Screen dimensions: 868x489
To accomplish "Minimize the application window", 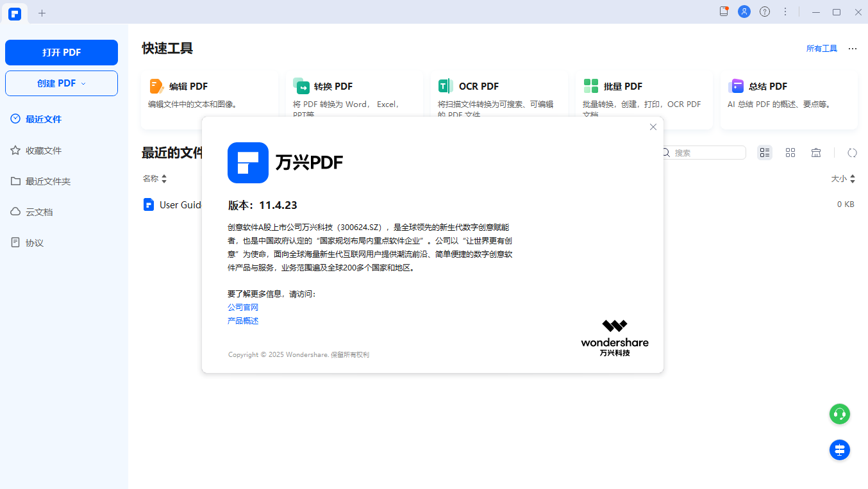I will pyautogui.click(x=816, y=12).
